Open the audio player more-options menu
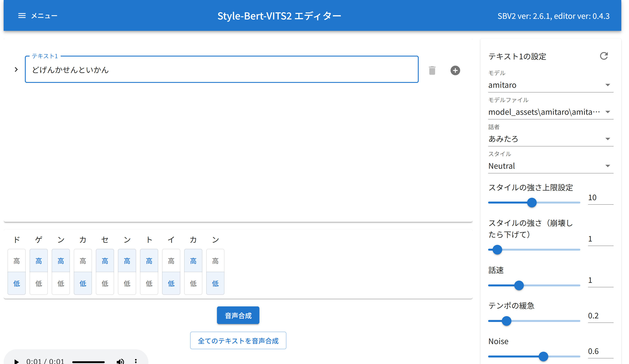The width and height of the screenshot is (629, 364). [136, 361]
